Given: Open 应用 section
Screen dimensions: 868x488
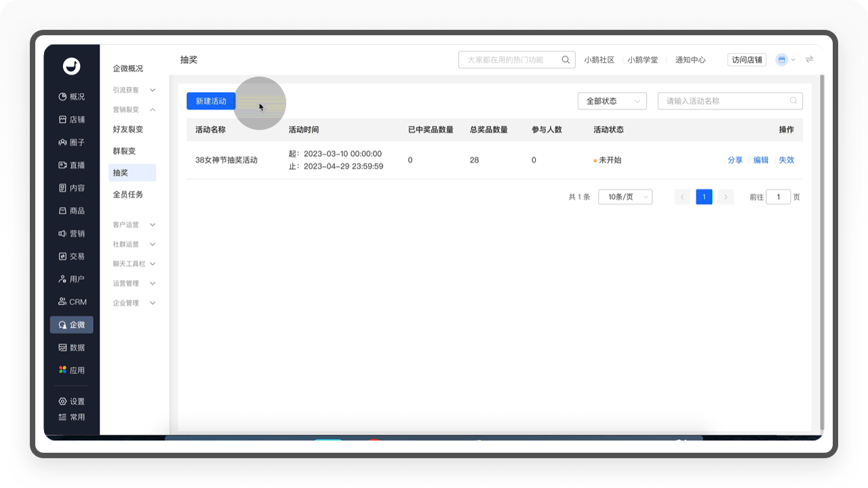Looking at the screenshot, I should [x=71, y=370].
